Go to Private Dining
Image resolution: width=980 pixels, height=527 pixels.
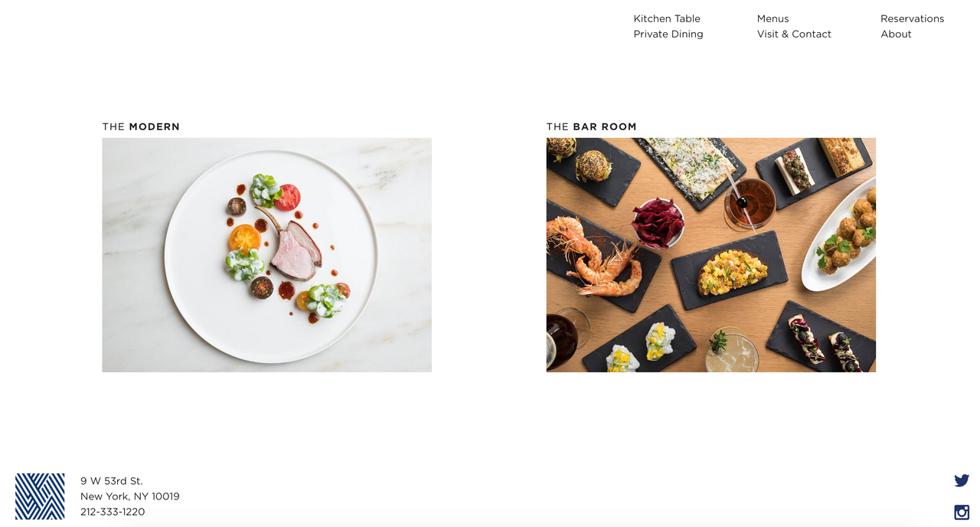pos(668,34)
